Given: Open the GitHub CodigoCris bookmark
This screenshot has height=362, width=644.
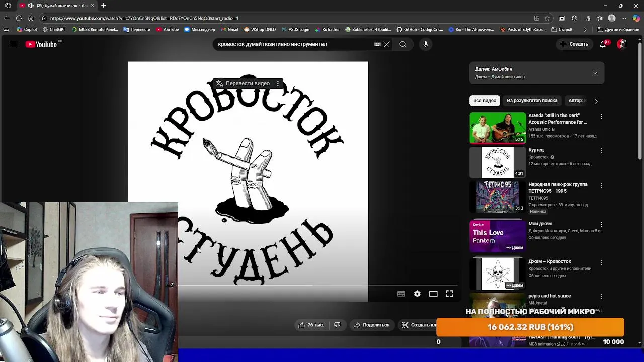Looking at the screenshot, I should (x=421, y=30).
